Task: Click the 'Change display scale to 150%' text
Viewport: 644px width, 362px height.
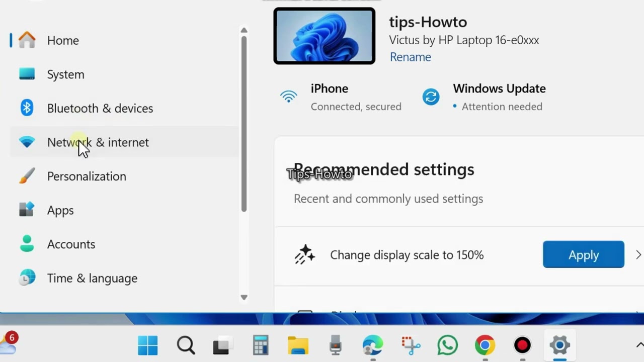Action: tap(407, 255)
